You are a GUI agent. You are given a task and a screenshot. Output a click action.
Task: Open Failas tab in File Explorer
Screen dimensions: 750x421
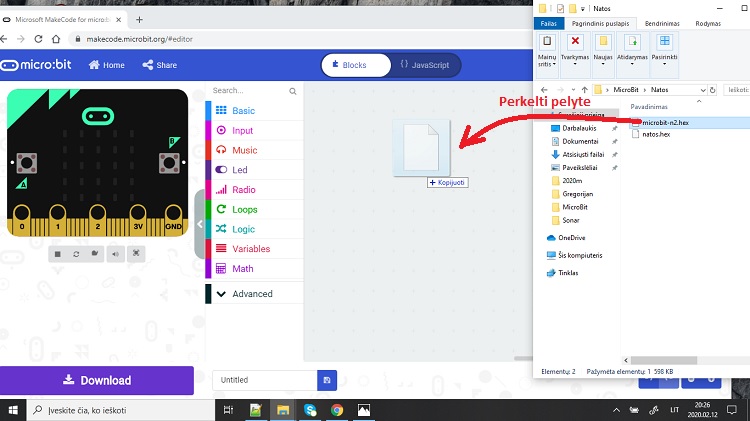click(x=549, y=23)
